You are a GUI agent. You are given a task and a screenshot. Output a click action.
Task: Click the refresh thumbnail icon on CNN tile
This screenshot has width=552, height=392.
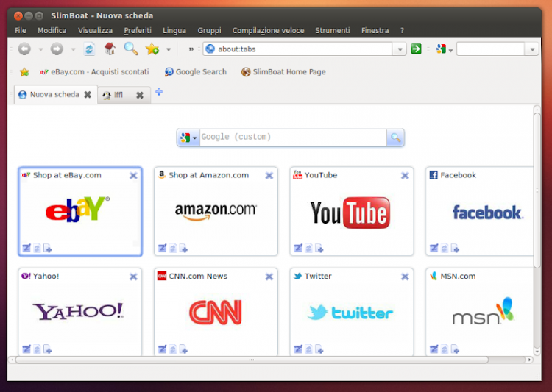point(173,349)
